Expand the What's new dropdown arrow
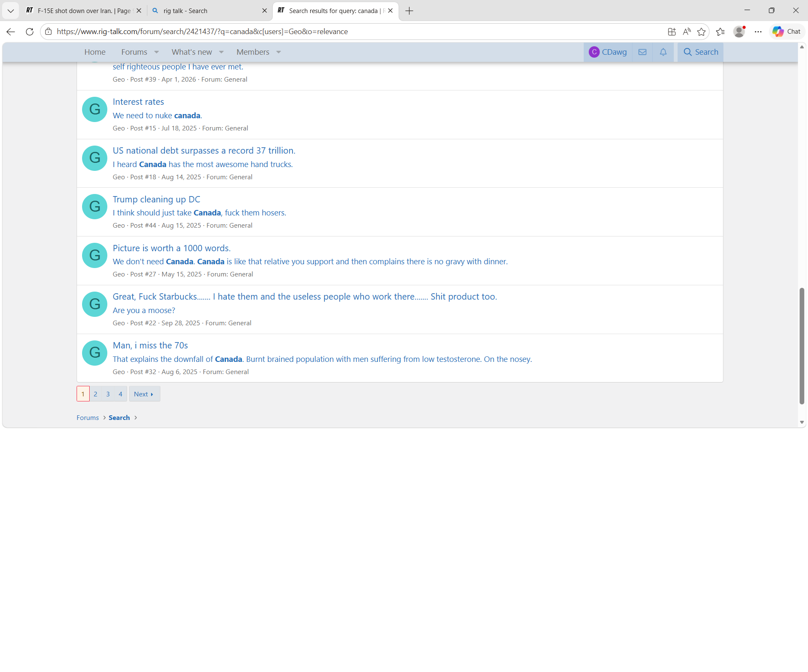The image size is (808, 672). 221,52
